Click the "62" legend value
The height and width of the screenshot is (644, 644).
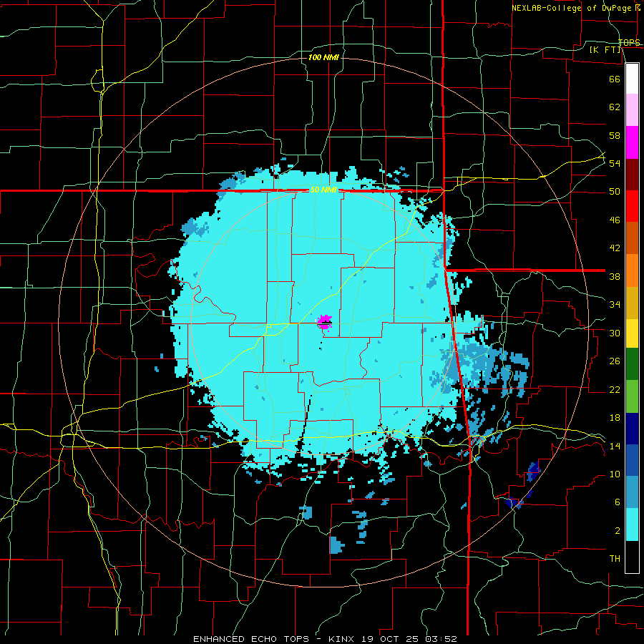point(615,107)
